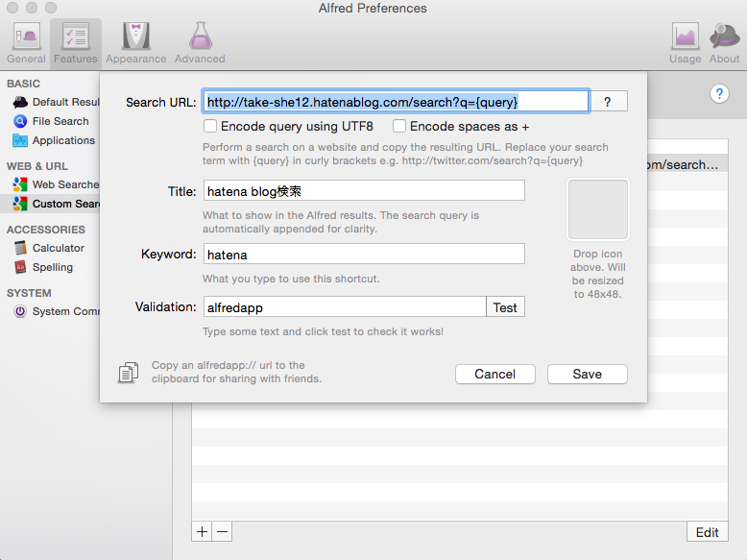
Task: Click the Spelling dictionary icon
Action: (20, 267)
